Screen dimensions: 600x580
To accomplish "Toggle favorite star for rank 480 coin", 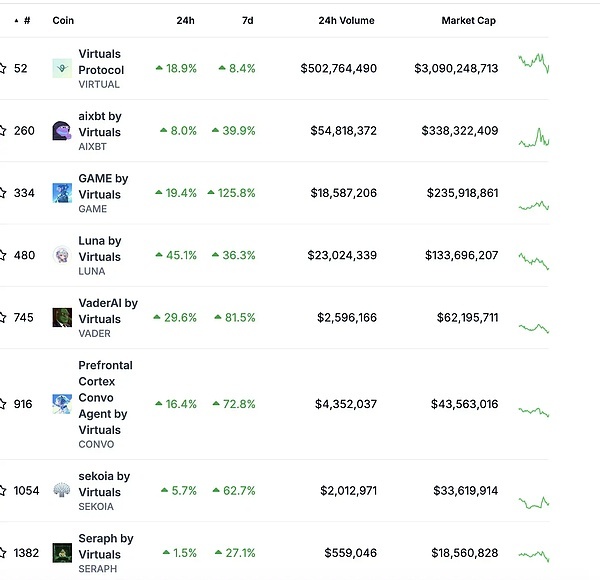I will coord(3,255).
